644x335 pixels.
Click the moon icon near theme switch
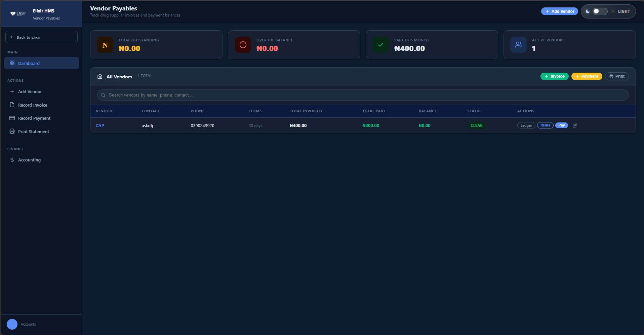click(x=588, y=11)
